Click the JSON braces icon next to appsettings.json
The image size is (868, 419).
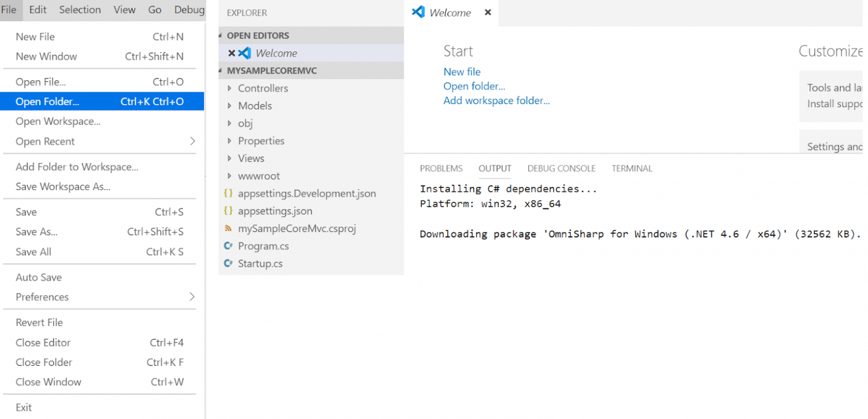tap(229, 211)
